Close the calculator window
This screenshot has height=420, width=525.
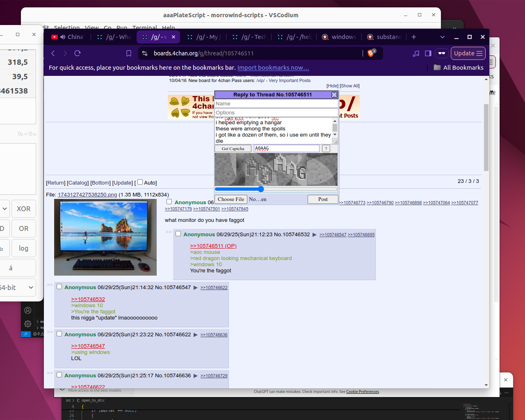pos(34,34)
